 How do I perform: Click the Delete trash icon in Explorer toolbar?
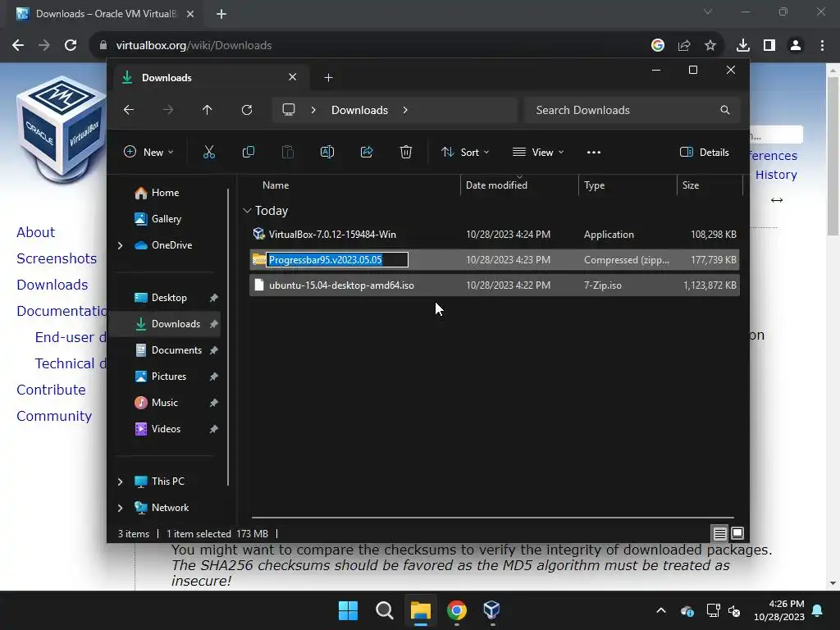[405, 152]
